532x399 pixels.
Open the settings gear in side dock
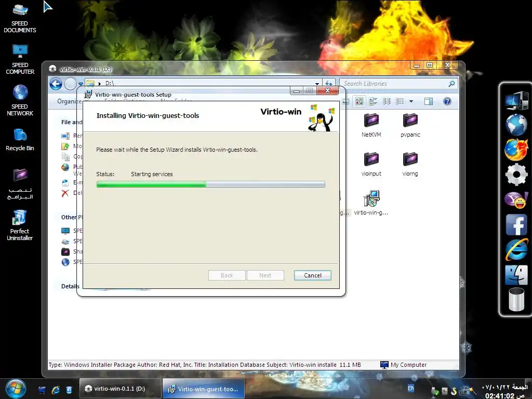coord(516,175)
